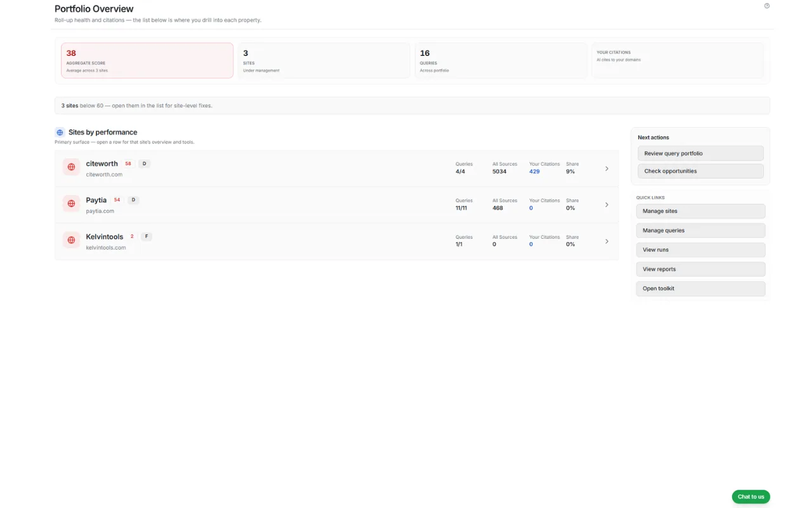
Task: Click the 429 citations value for citeworth
Action: tap(534, 171)
